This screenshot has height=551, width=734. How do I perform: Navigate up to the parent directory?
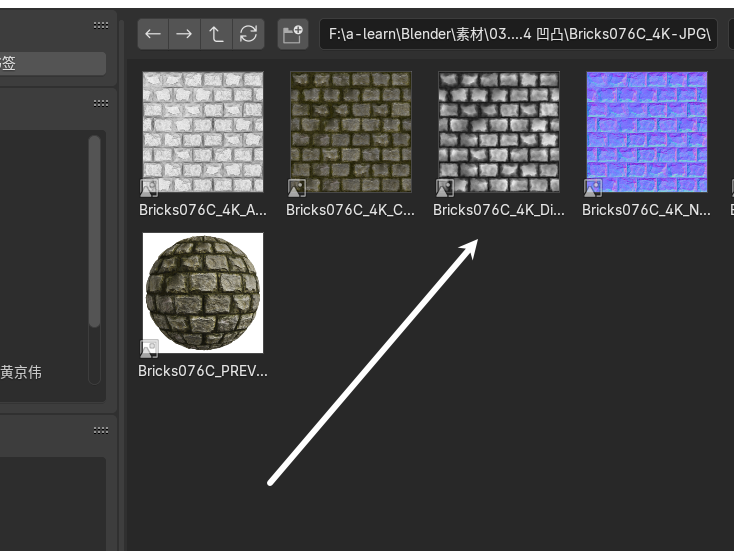click(x=216, y=34)
